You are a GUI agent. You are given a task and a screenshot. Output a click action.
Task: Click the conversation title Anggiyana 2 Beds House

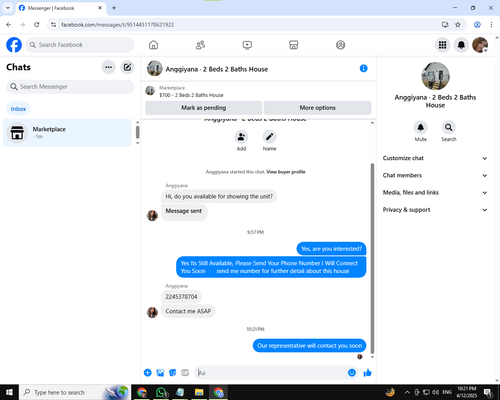click(x=217, y=69)
